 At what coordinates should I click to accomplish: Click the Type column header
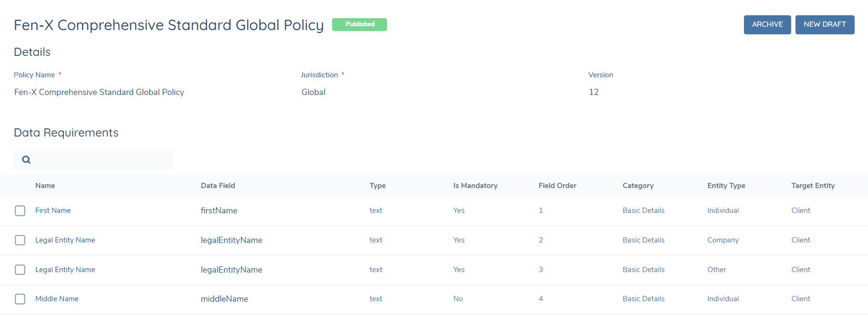point(377,186)
